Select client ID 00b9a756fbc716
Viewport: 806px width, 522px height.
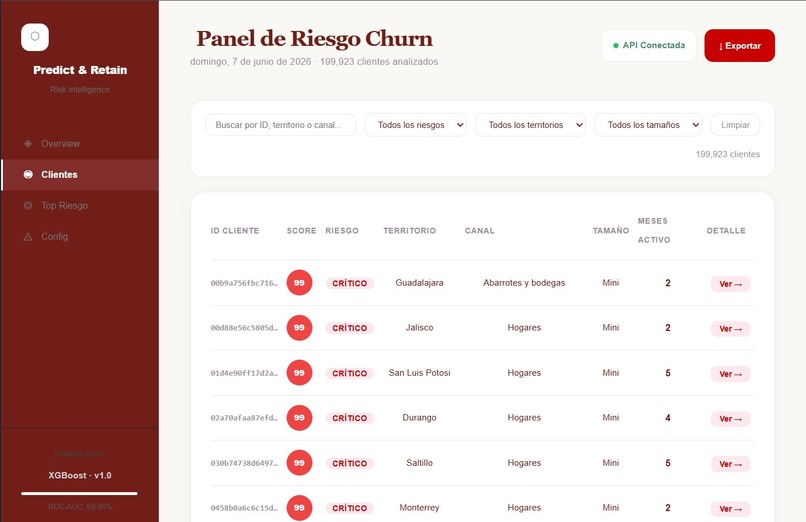244,283
